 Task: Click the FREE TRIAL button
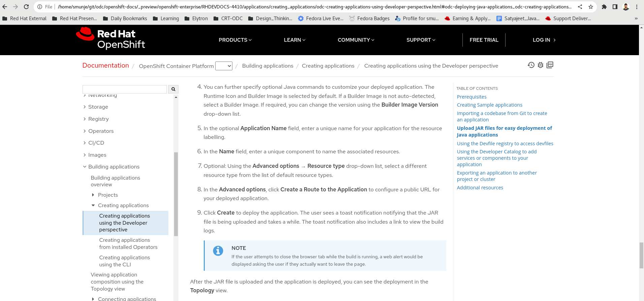tap(484, 40)
